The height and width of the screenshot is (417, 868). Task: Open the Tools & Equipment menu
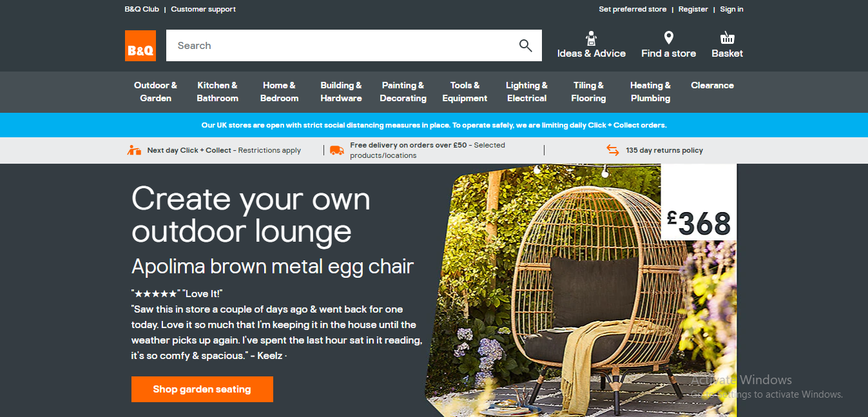tap(465, 92)
